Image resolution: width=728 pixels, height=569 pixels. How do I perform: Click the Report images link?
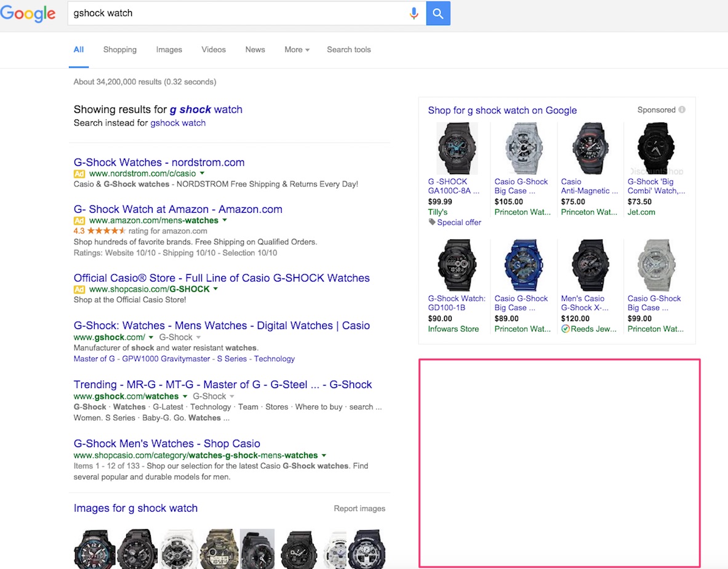tap(359, 508)
